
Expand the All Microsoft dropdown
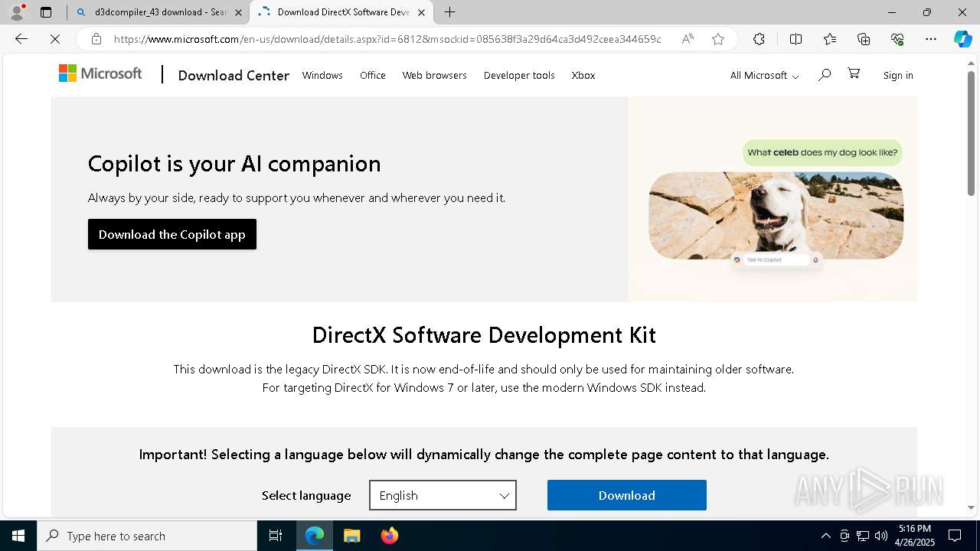pos(764,75)
